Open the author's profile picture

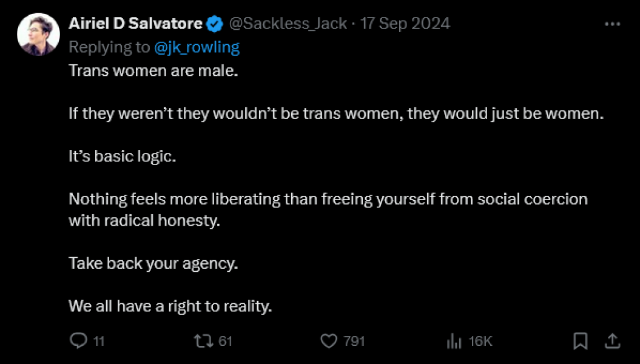coord(38,34)
